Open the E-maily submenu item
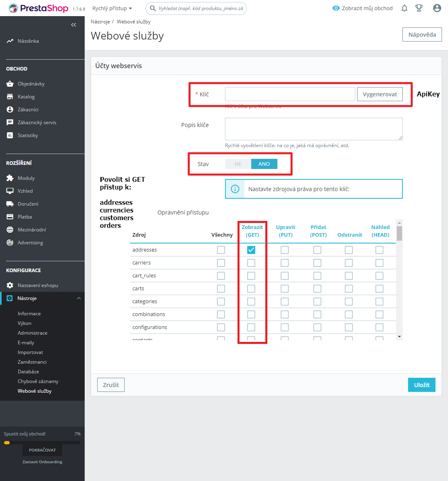This screenshot has width=448, height=481. click(26, 342)
